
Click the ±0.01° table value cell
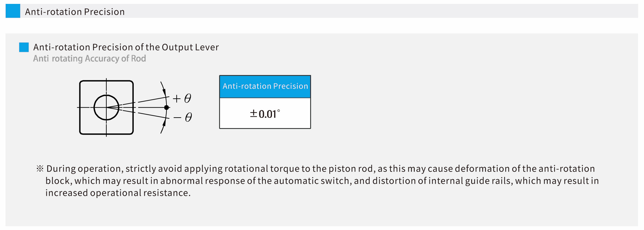pos(265,114)
